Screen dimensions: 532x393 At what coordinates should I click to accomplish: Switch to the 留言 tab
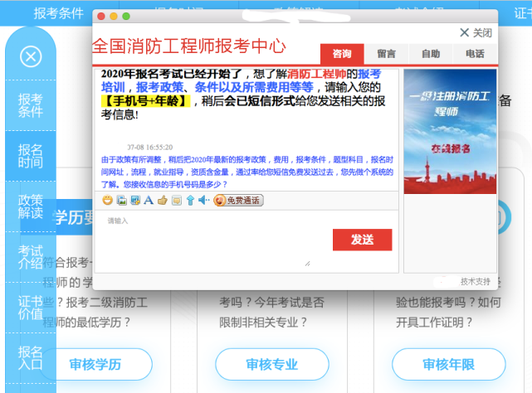[x=386, y=54]
